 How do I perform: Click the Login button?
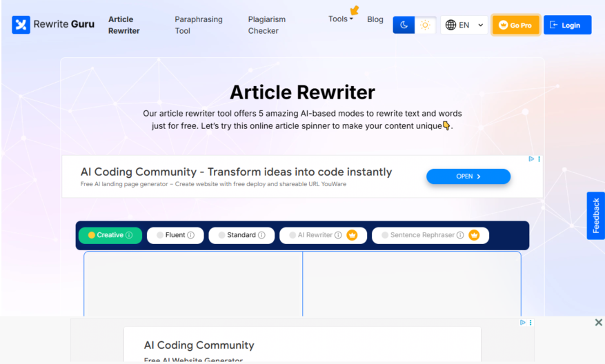[x=567, y=25]
